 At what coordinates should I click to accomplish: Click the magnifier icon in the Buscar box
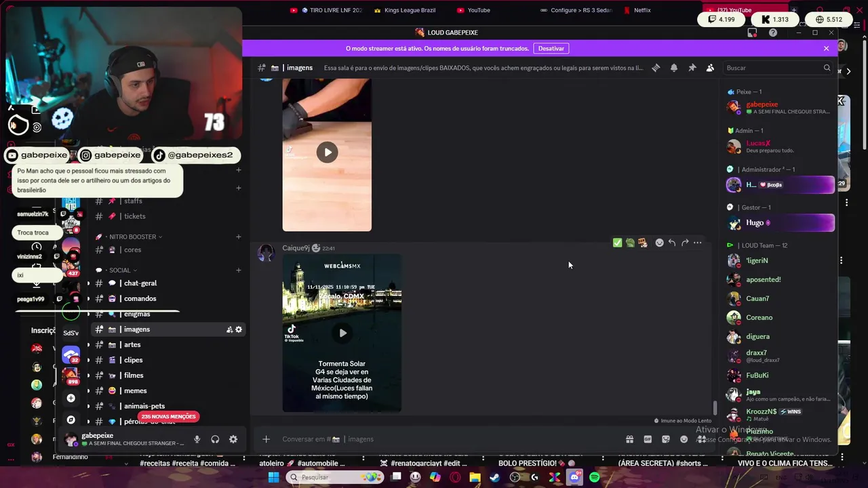827,68
